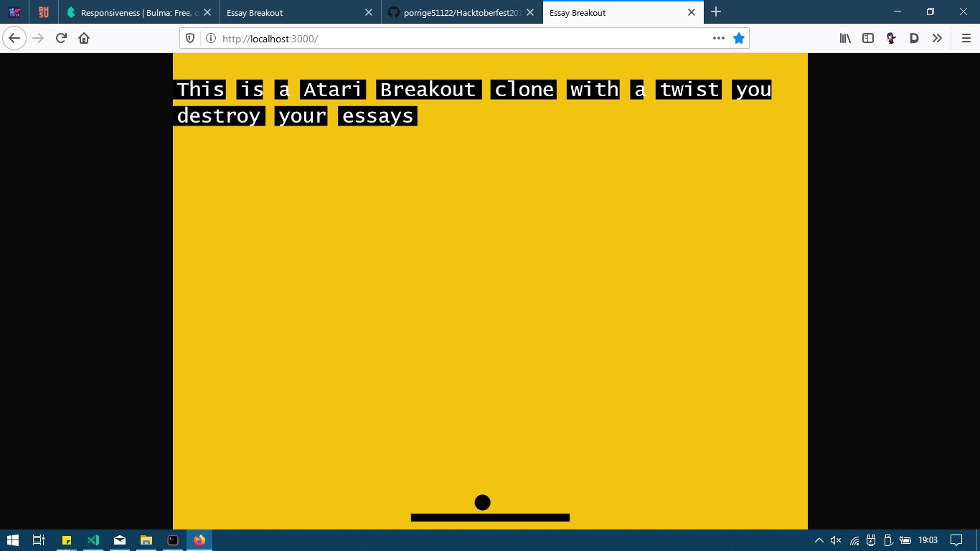Open the terminal app from the taskbar
The height and width of the screenshot is (551, 980).
(x=173, y=540)
